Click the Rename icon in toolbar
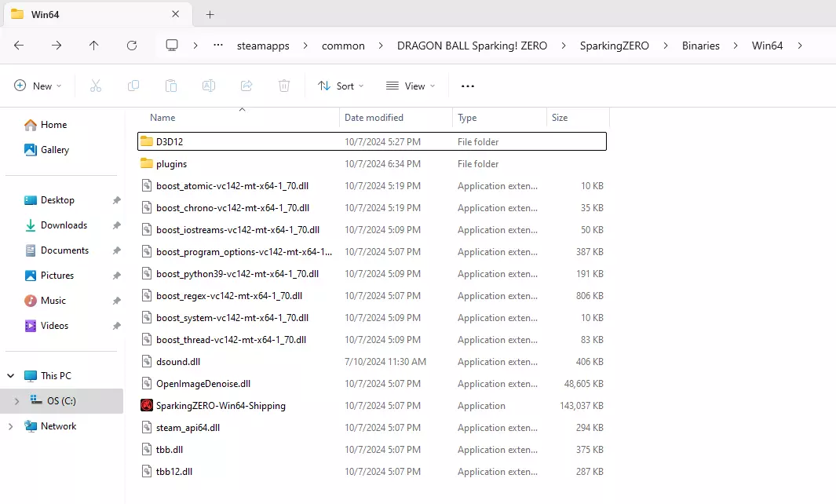The height and width of the screenshot is (504, 836). pos(209,86)
